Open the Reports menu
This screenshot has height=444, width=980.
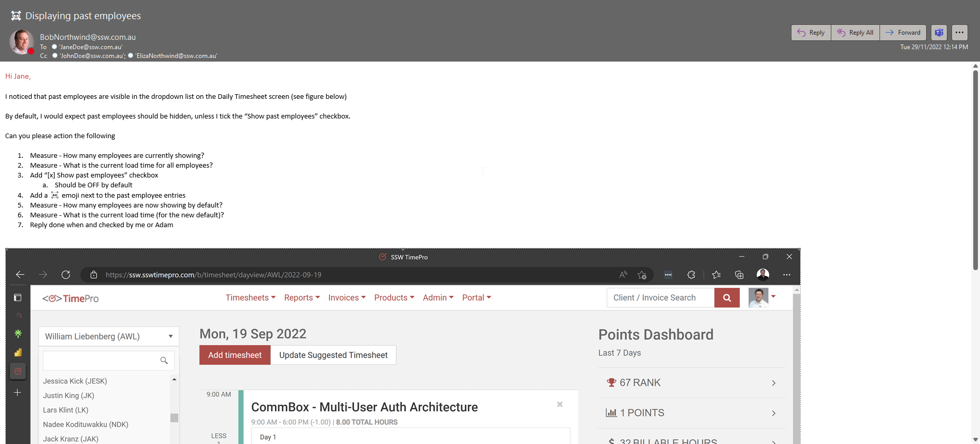[x=301, y=298]
